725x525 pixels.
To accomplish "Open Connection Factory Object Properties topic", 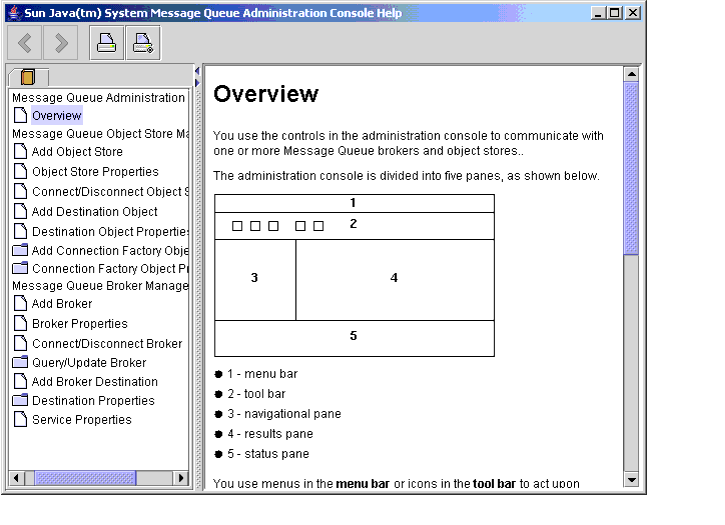I will 110,269.
